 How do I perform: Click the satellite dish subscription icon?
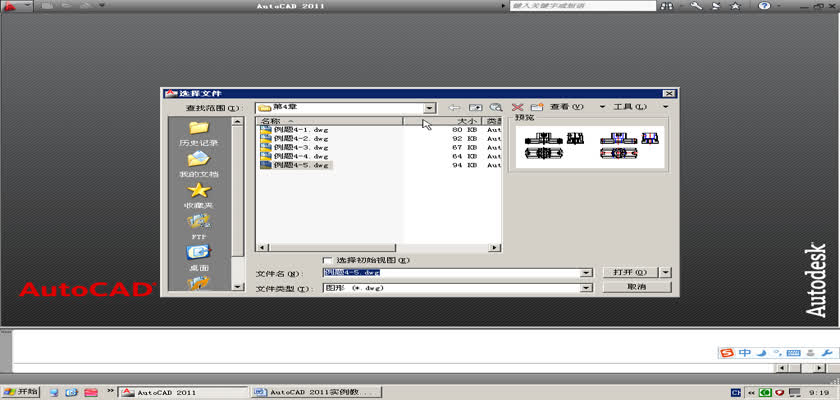point(716,6)
